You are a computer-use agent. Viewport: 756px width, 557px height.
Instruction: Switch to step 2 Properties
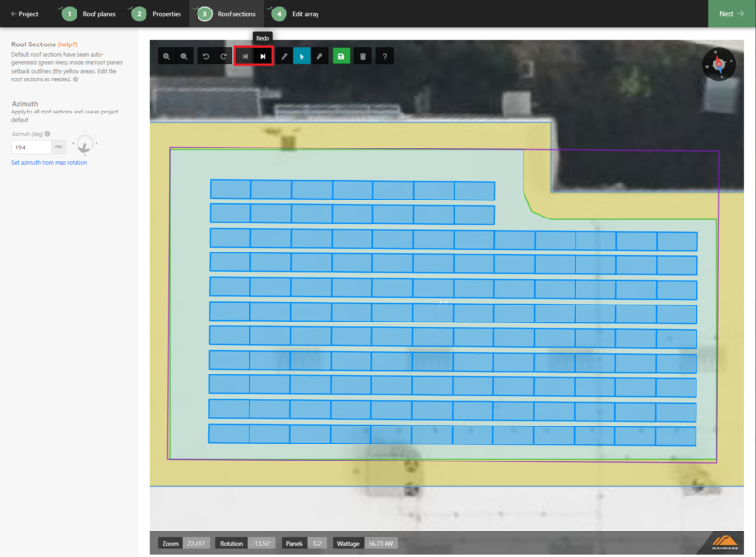(x=158, y=14)
